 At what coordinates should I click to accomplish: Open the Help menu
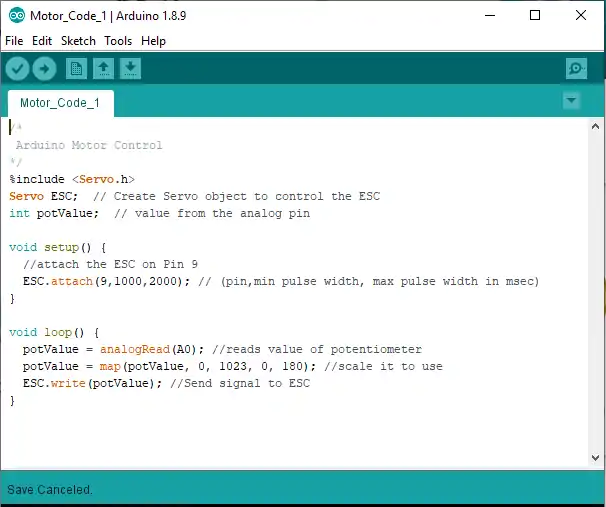click(153, 41)
